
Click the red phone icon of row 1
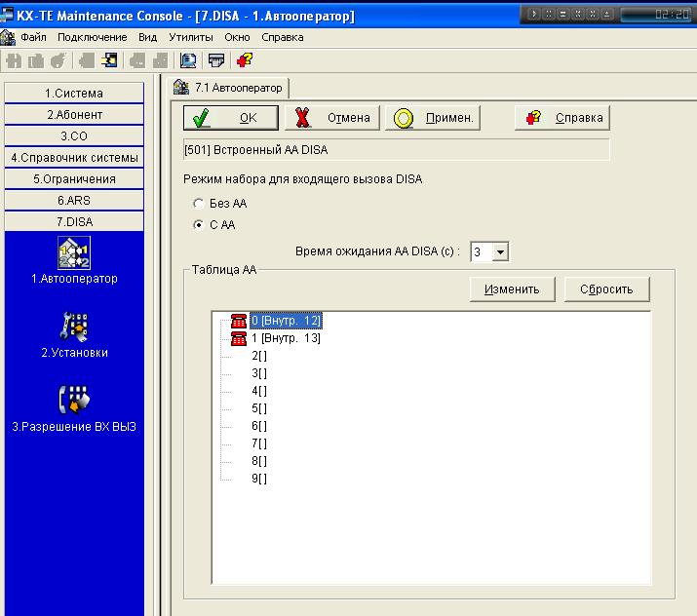pos(239,338)
